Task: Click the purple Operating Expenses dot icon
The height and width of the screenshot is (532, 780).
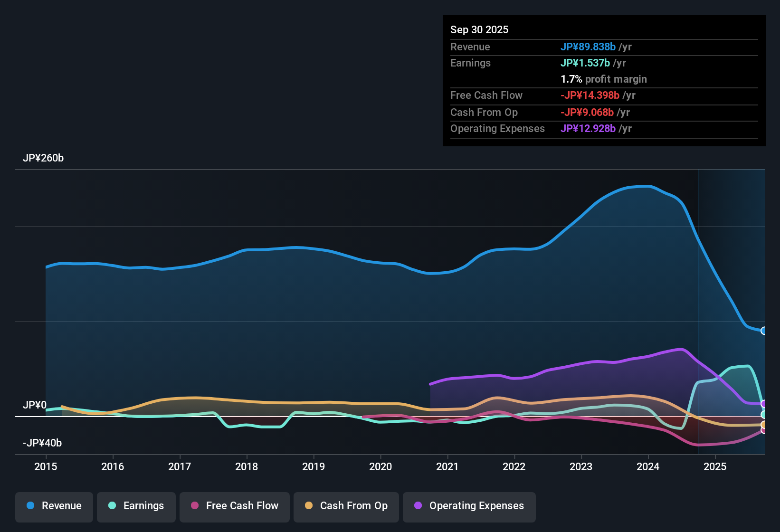Action: [418, 506]
